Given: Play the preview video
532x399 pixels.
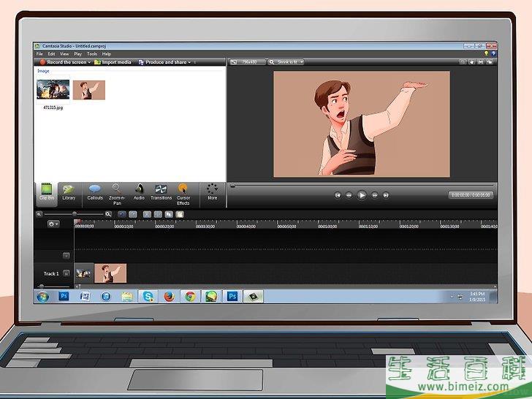Looking at the screenshot, I should [x=362, y=195].
